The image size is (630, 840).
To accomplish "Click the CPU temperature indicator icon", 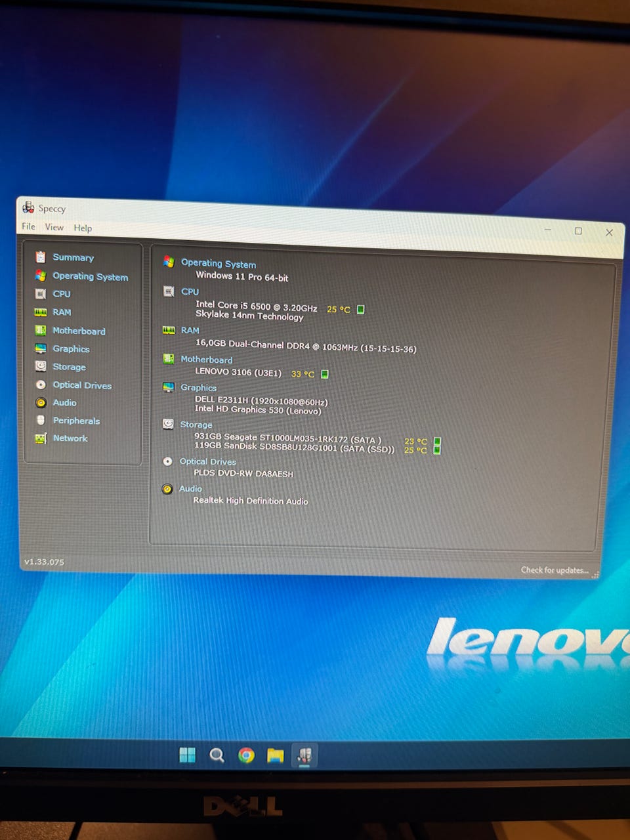I will (360, 309).
